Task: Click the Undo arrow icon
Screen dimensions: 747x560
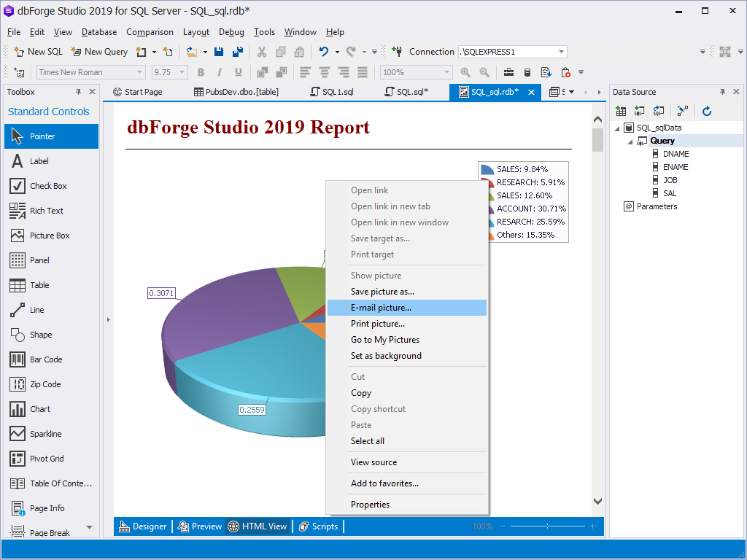Action: point(324,52)
